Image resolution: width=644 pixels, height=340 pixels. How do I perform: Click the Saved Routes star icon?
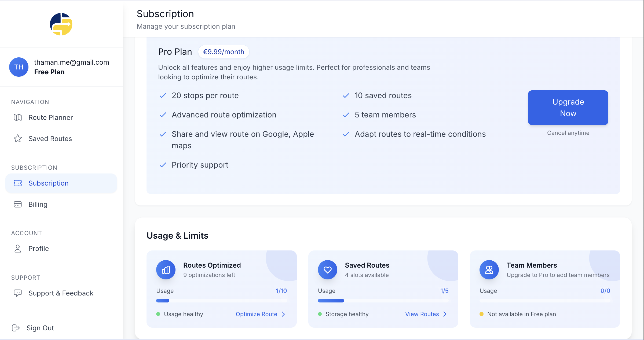pyautogui.click(x=18, y=139)
